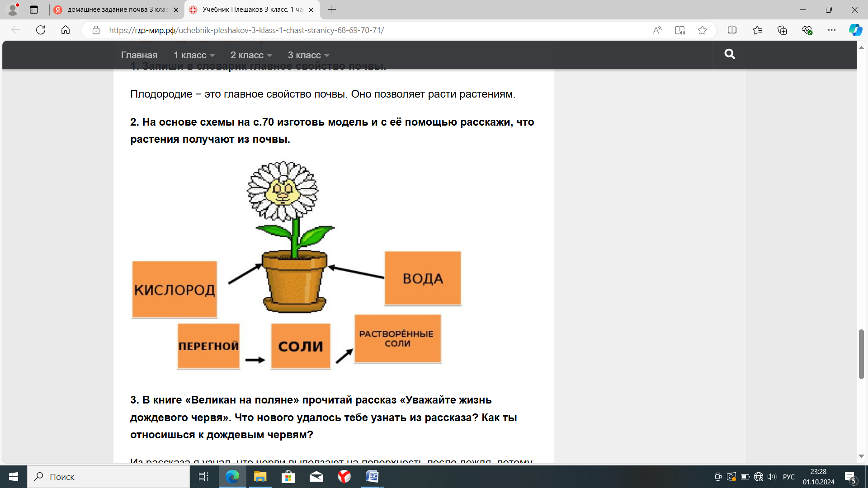
Task: Click the volume speaker tray icon
Action: pyautogui.click(x=772, y=477)
